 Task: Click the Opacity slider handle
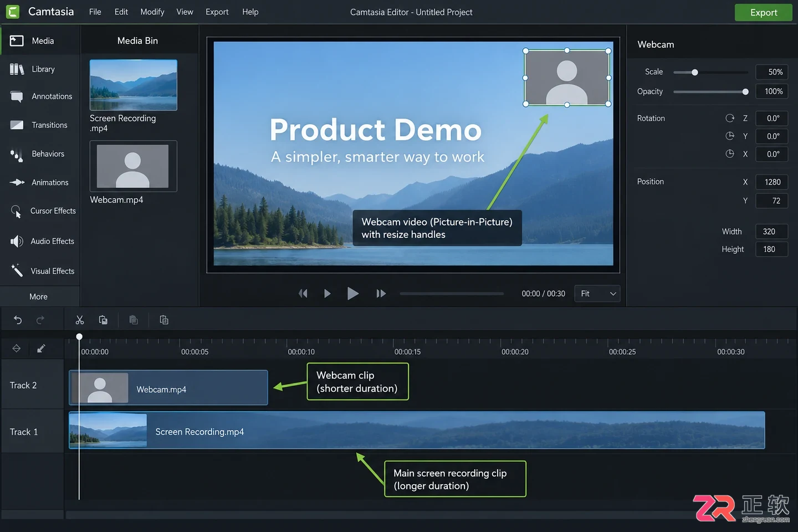pos(745,91)
